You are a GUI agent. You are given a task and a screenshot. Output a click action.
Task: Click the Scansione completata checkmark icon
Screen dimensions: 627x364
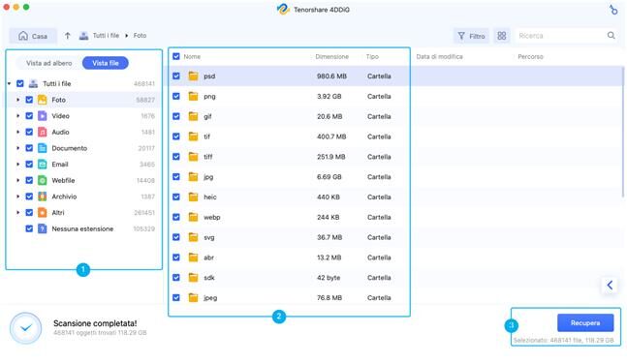[x=25, y=328]
